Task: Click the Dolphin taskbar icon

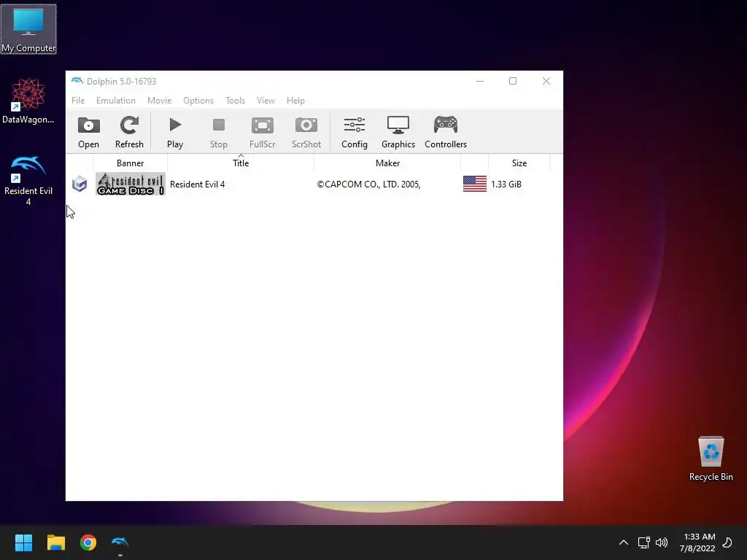Action: click(120, 542)
